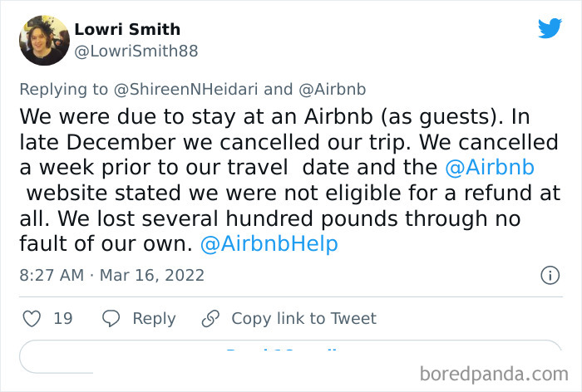Like the tweet with the heart icon

point(32,319)
